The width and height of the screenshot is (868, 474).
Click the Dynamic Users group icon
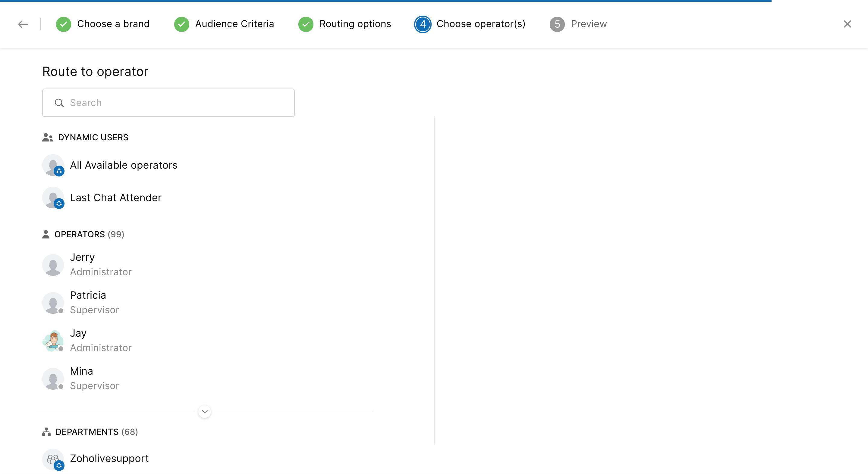48,137
